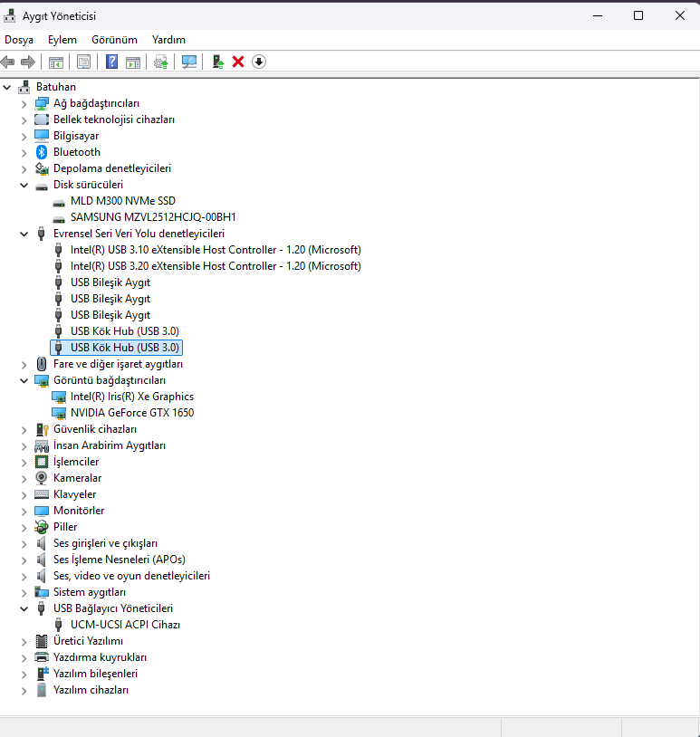700x737 pixels.
Task: Click the Yazdırma kuyrukları printer icon
Action: point(42,657)
